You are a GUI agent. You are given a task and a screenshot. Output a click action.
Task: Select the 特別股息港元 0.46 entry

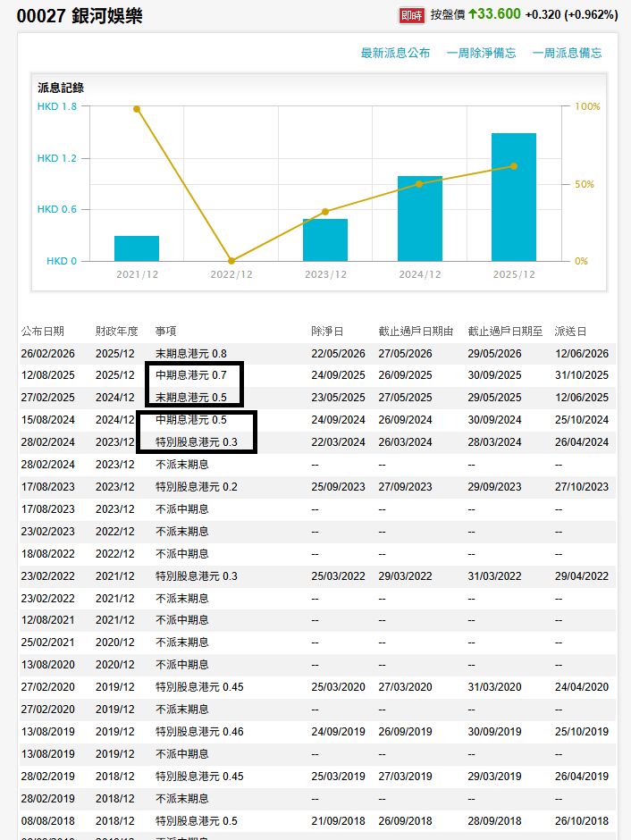(x=199, y=732)
